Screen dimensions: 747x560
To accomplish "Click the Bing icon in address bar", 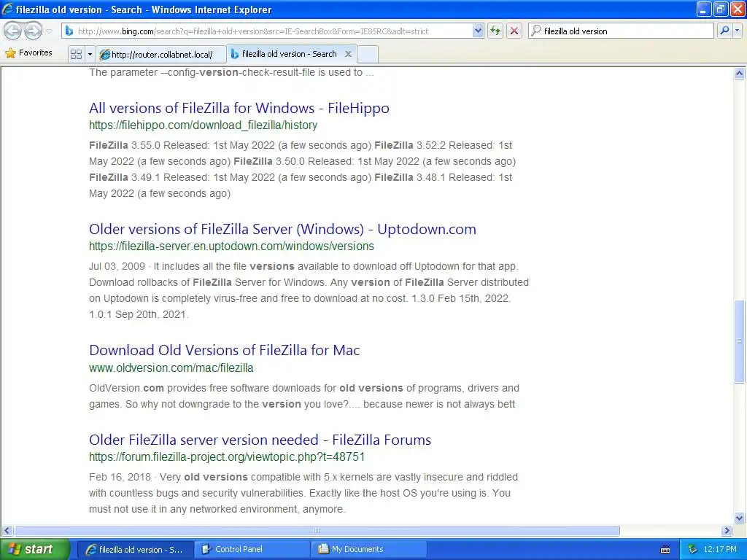I will [69, 31].
